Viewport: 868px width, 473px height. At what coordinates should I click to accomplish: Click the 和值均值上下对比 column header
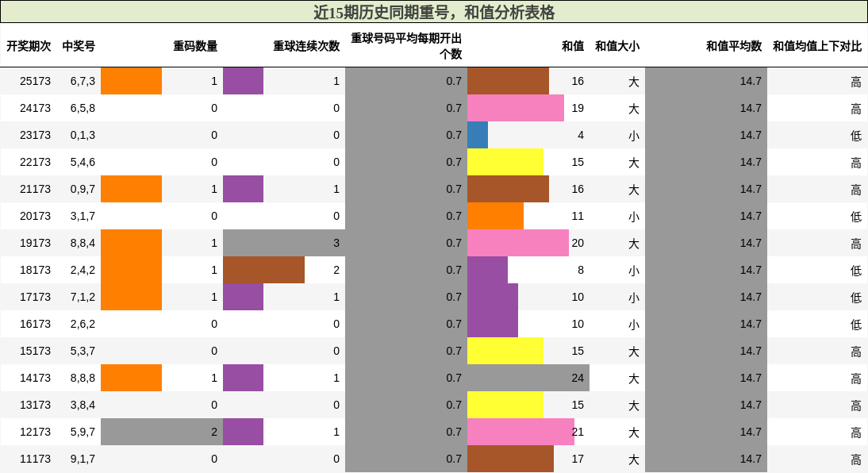(x=817, y=46)
